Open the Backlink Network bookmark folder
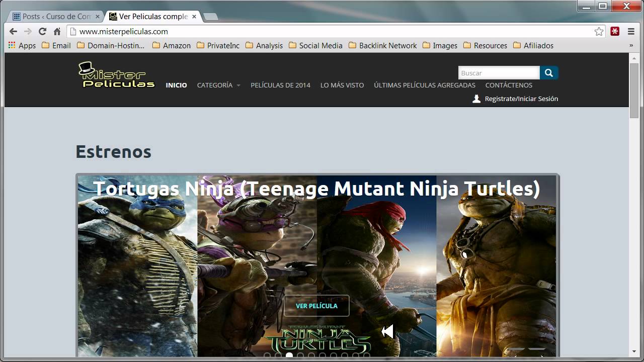The image size is (644, 362). [383, 45]
